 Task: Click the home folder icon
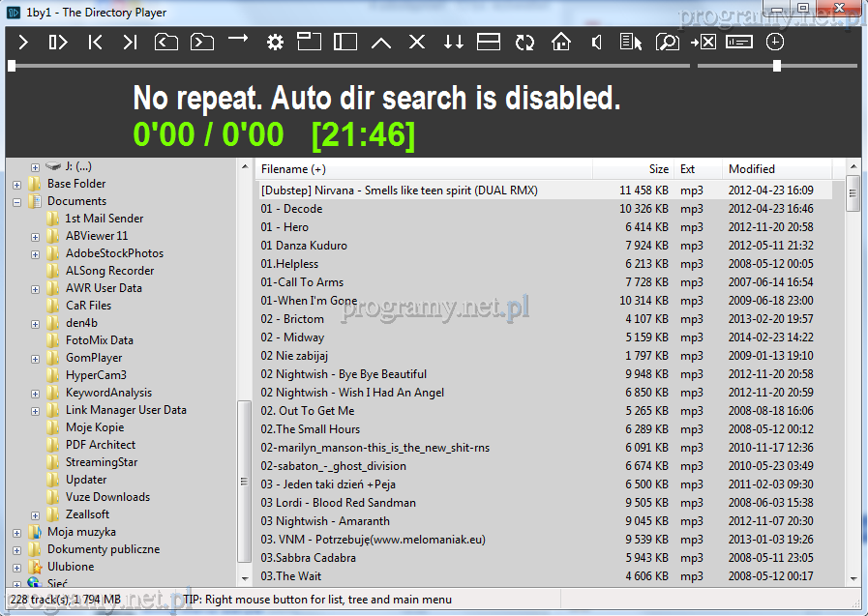tap(561, 42)
